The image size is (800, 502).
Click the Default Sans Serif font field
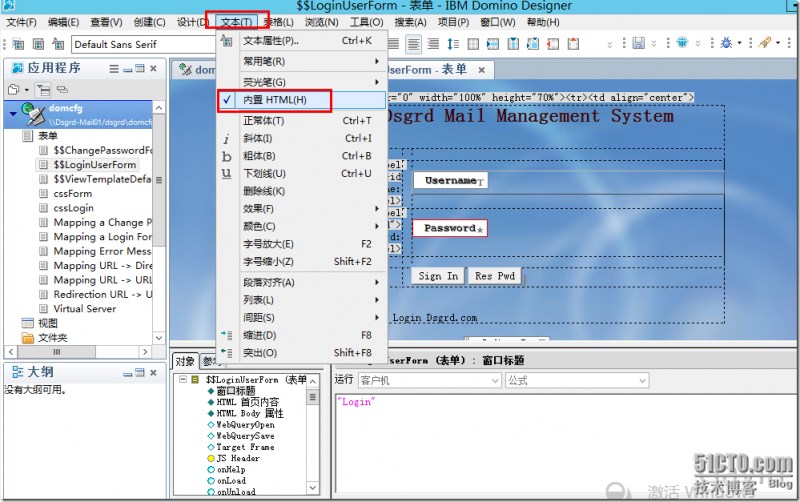coord(143,44)
